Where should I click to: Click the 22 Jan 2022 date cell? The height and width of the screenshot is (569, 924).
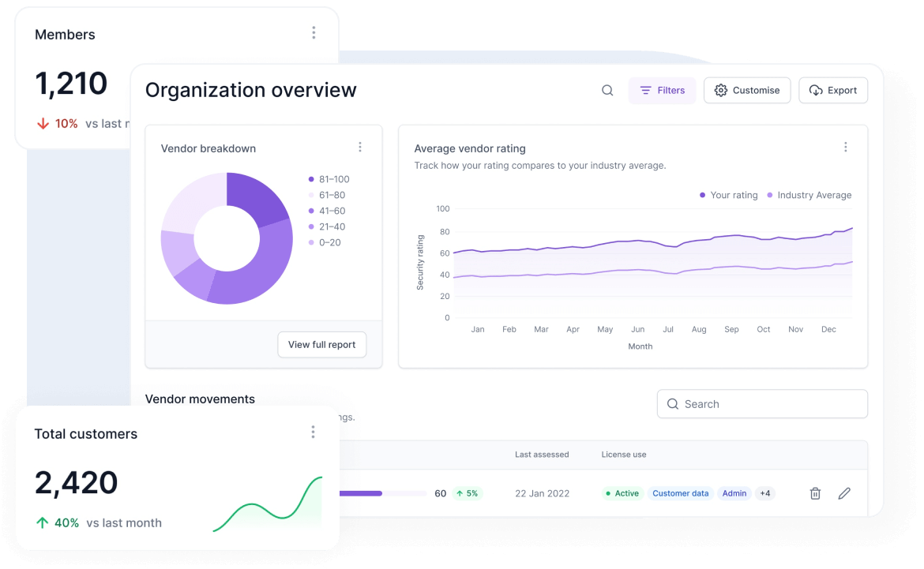[542, 493]
